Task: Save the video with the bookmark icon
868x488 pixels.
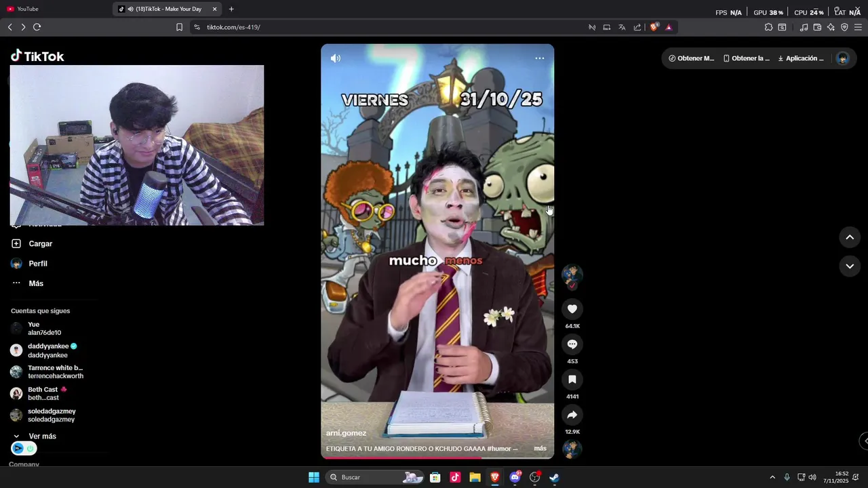Action: pyautogui.click(x=572, y=380)
